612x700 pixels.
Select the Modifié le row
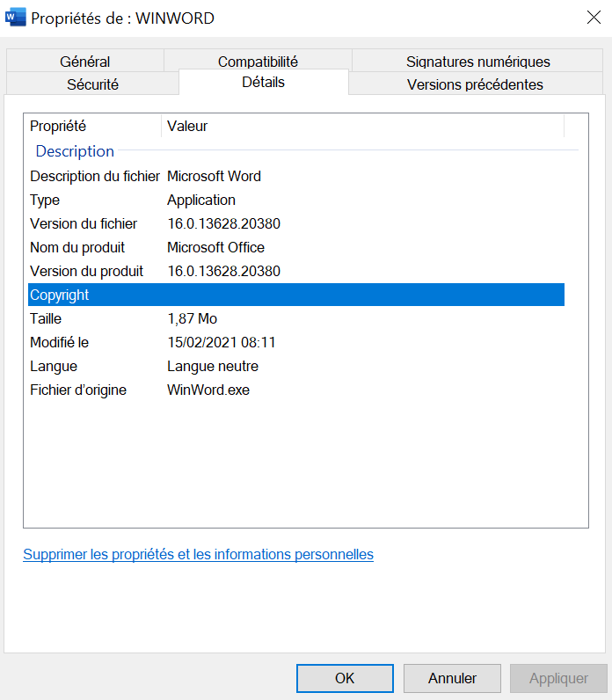coord(296,342)
